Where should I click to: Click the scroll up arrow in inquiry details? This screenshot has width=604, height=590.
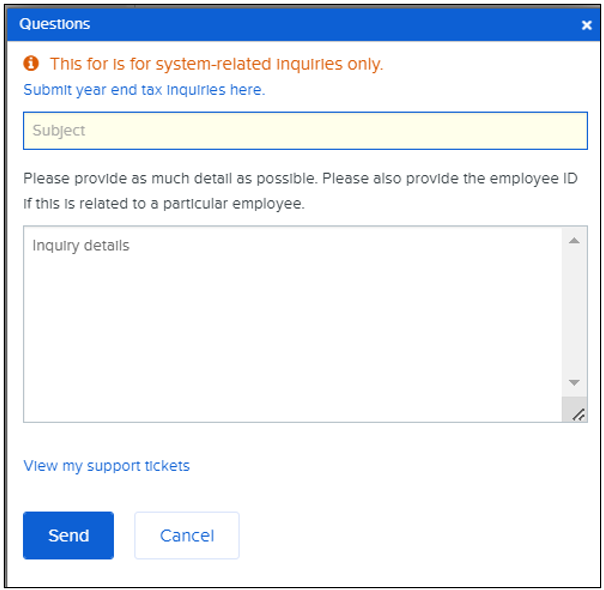574,241
